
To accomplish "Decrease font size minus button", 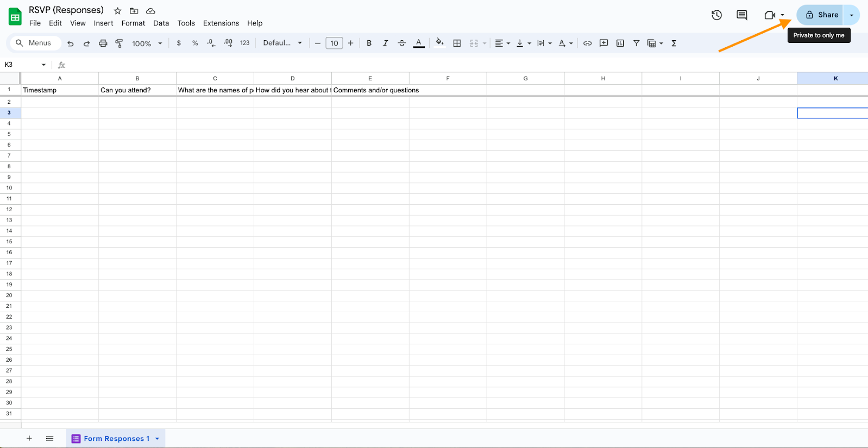I will coord(318,43).
